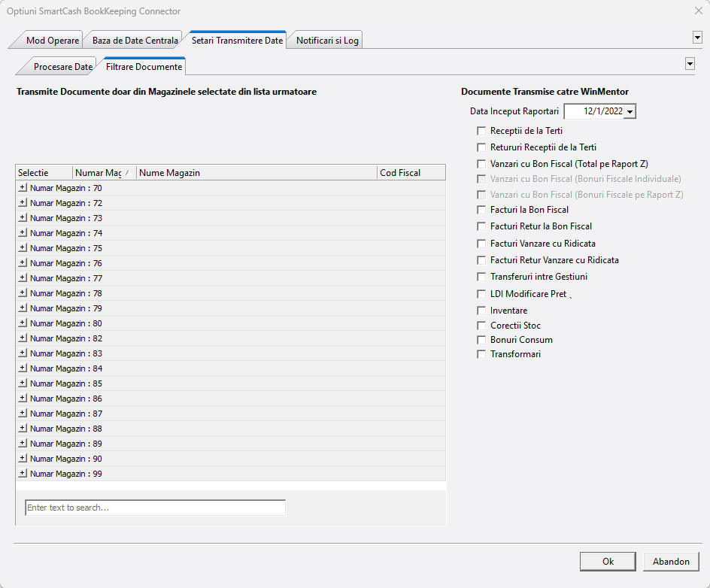Switch to Procesare Date sub-tab
Viewport: 710px width, 588px height.
coord(62,66)
